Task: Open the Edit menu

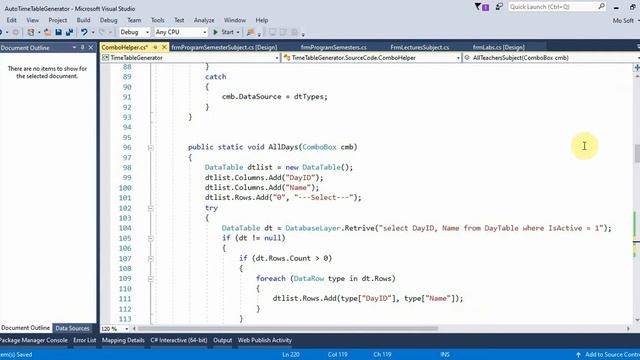Action: (x=11, y=20)
